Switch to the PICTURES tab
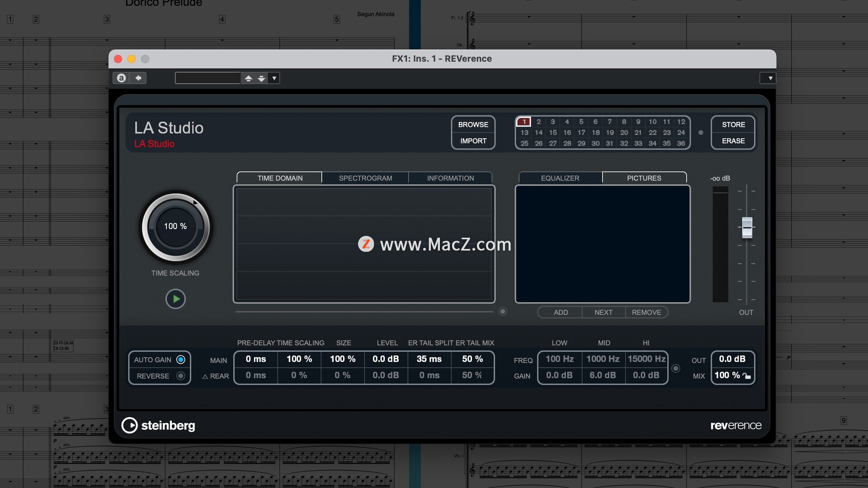The height and width of the screenshot is (488, 868). (644, 178)
